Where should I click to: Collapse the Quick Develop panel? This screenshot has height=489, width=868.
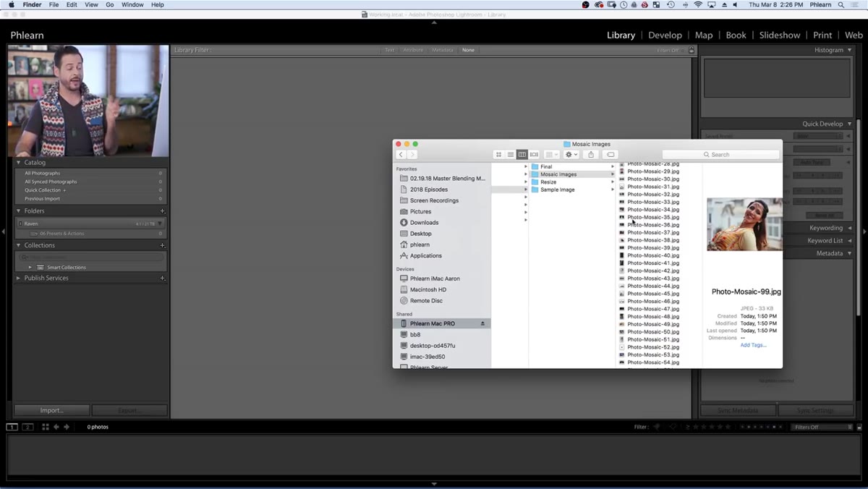(849, 124)
